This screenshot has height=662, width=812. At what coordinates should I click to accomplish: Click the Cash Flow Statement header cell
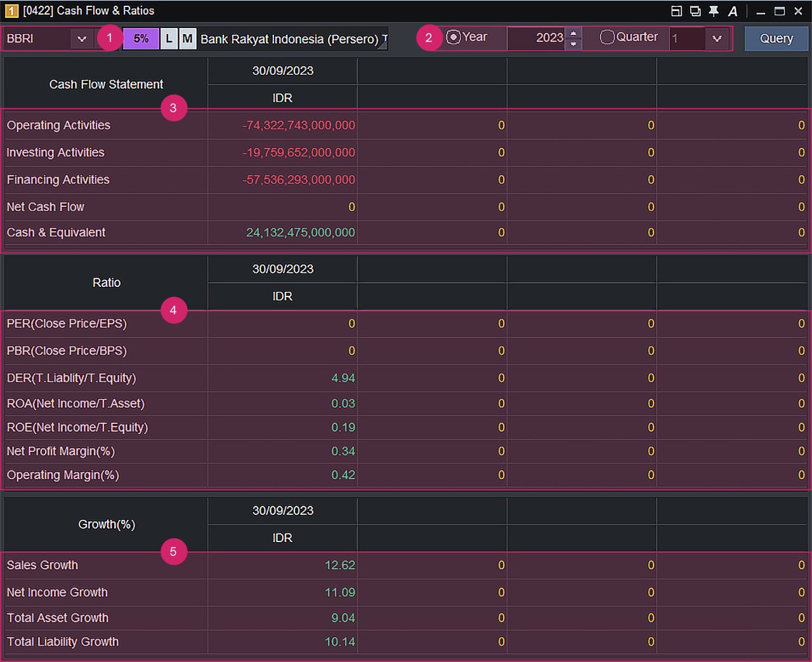click(106, 84)
